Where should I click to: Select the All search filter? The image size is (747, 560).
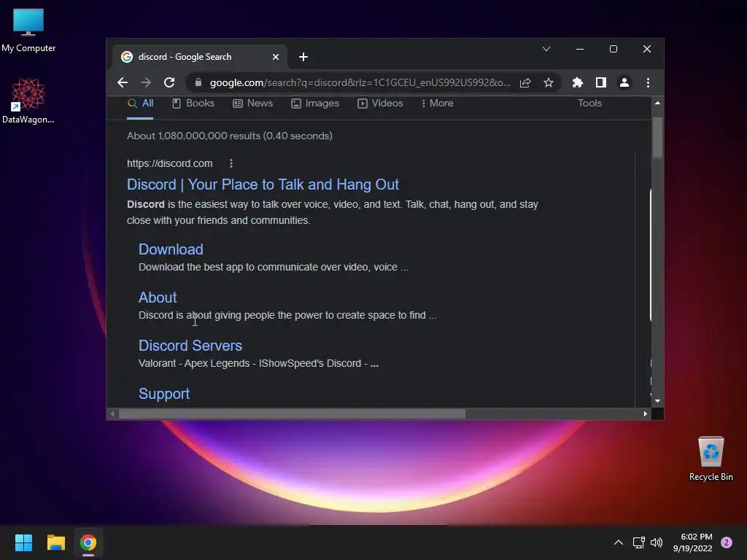[x=140, y=104]
